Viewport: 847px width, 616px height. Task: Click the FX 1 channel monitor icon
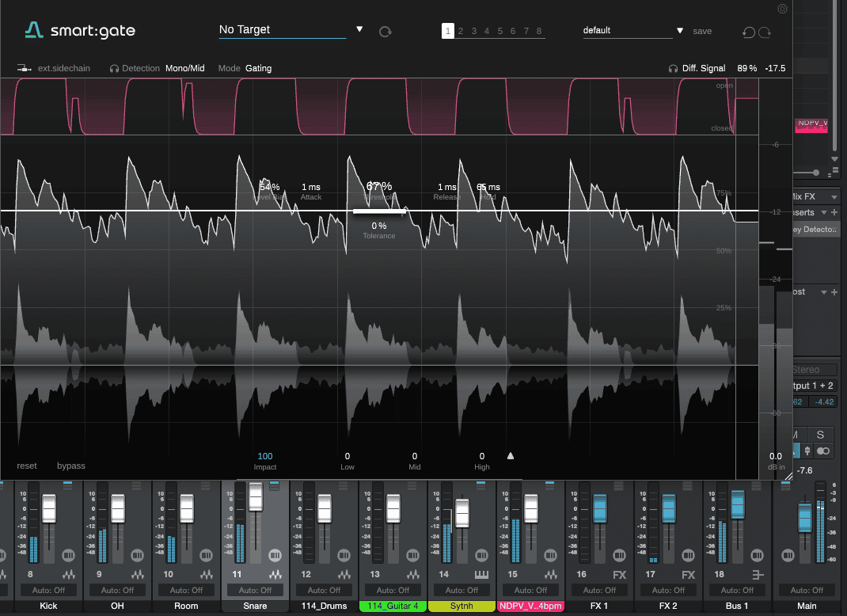(620, 555)
